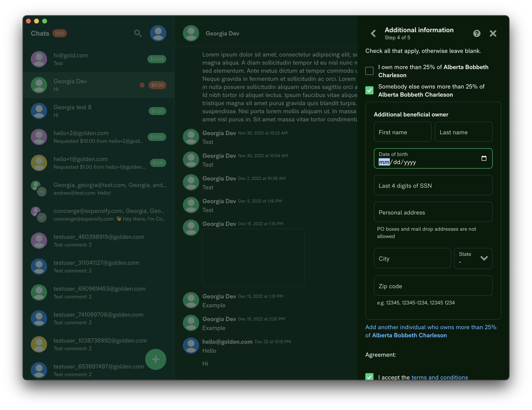The image size is (532, 410).
Task: Open testuser_311041127@golden.com chat
Action: pyautogui.click(x=99, y=266)
